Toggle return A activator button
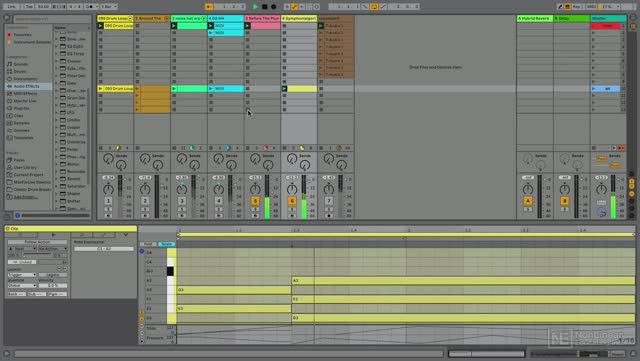 pos(528,201)
